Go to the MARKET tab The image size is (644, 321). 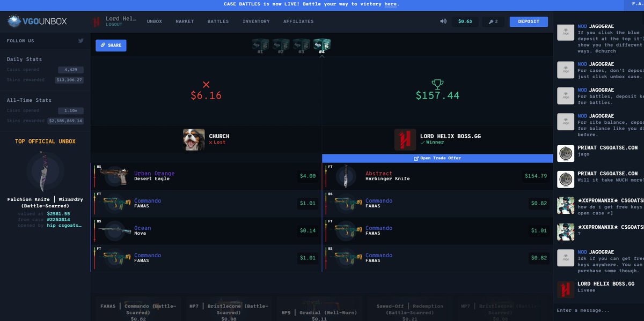tap(185, 21)
